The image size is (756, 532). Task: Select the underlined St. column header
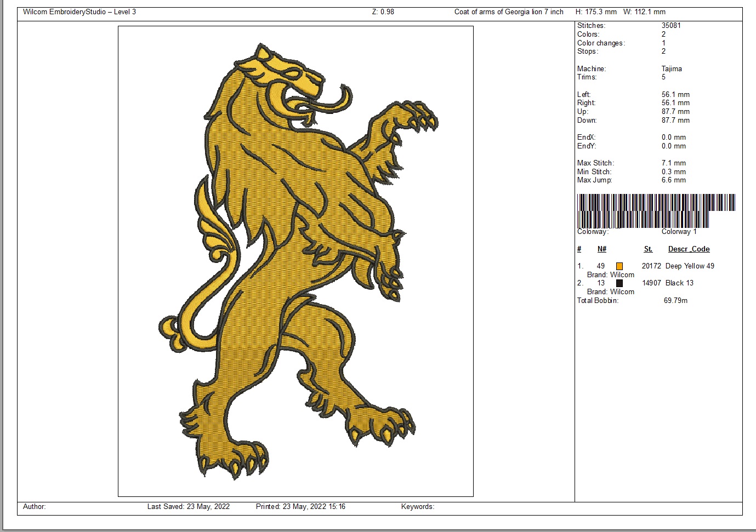(648, 249)
